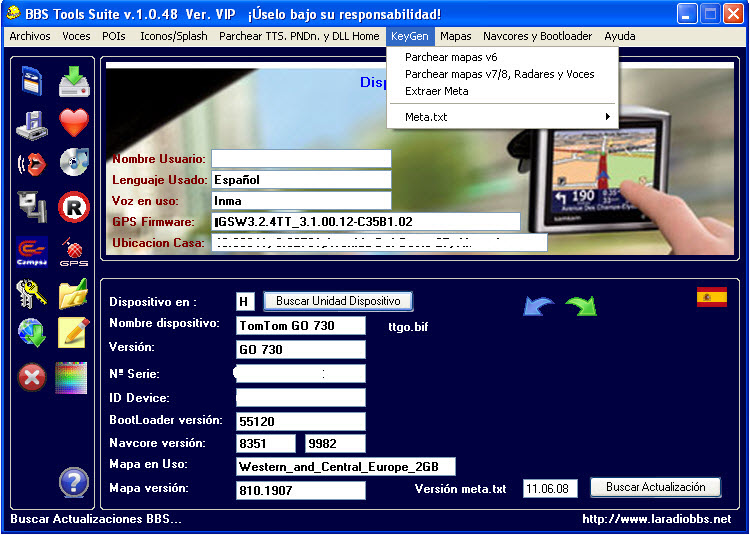The image size is (750, 535).
Task: Expand the Meta.txt submenu
Action: [x=502, y=117]
